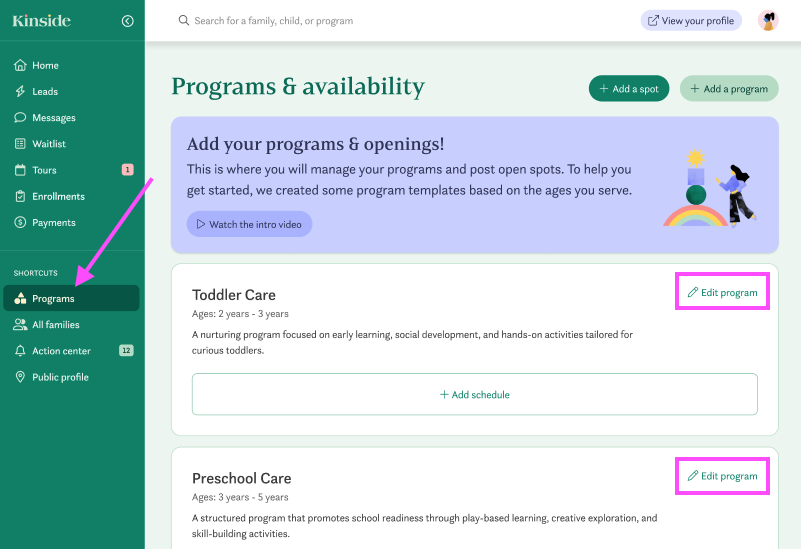This screenshot has height=549, width=801.
Task: Click the Add a spot button
Action: click(x=629, y=89)
